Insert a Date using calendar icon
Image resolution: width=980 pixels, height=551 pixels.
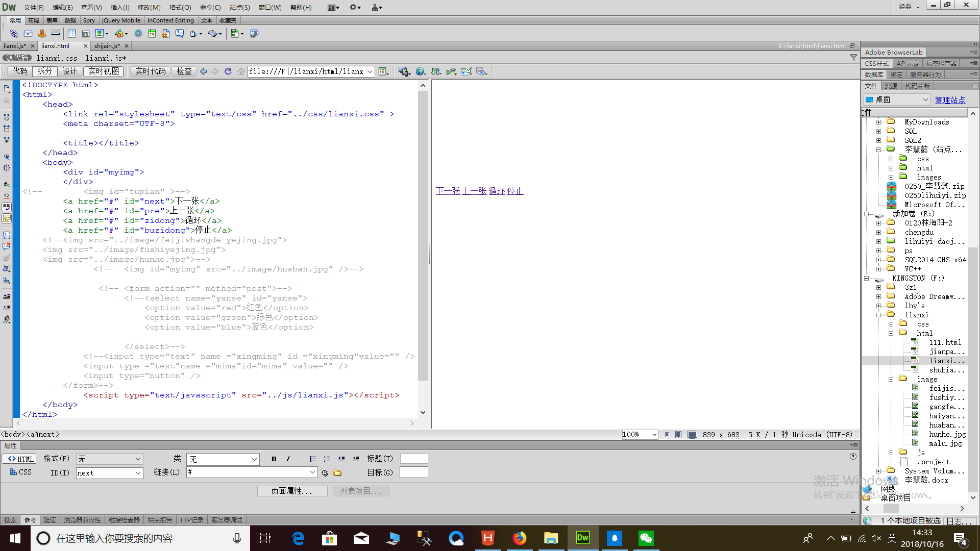[152, 34]
